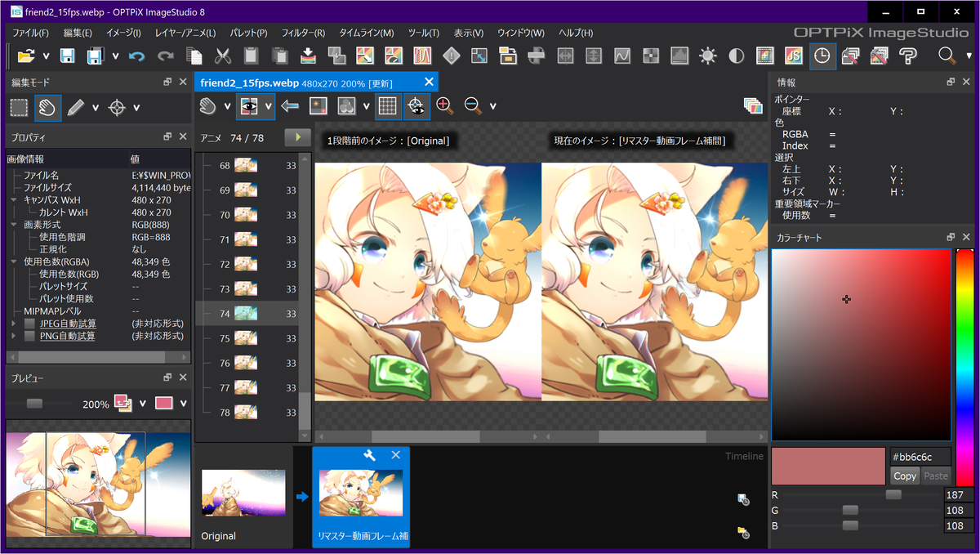980x554 pixels.
Task: Click the Copy documents icon
Action: 194,56
